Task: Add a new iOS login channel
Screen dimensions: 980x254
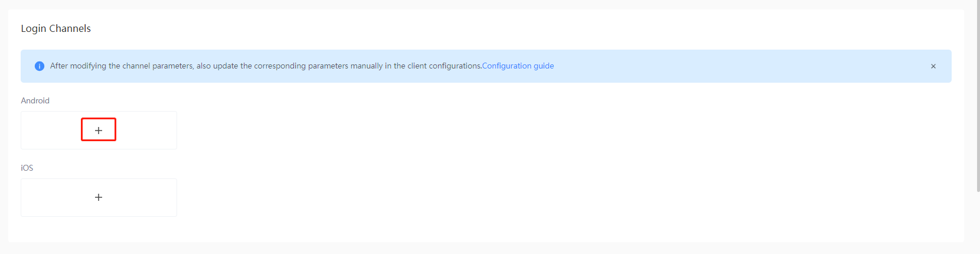Action: click(x=99, y=197)
